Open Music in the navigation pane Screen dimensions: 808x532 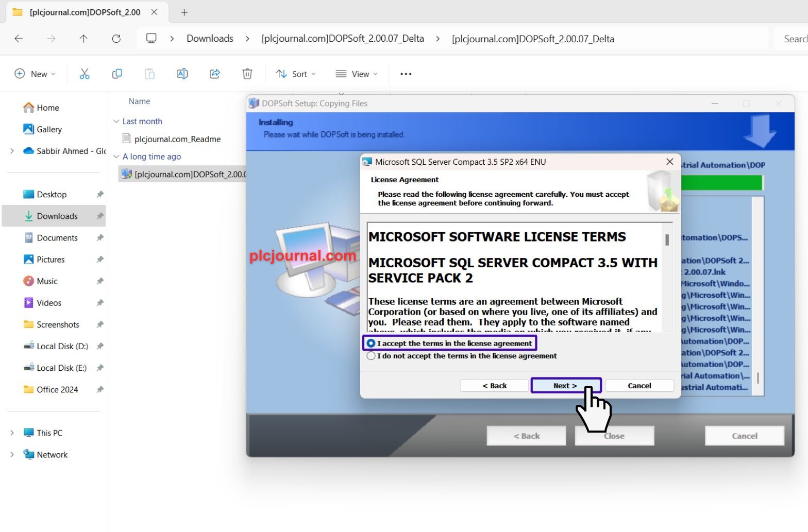41,281
